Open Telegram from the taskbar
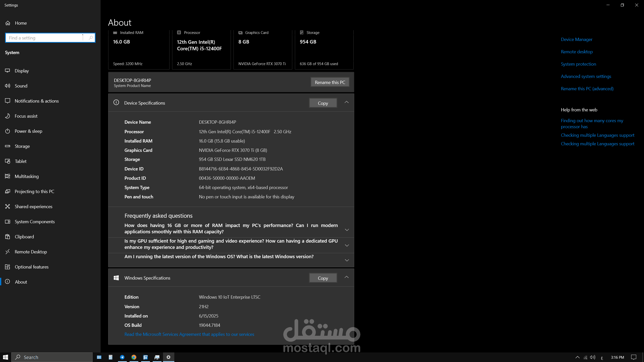Screen dimensions: 644x362 [x=122, y=357]
